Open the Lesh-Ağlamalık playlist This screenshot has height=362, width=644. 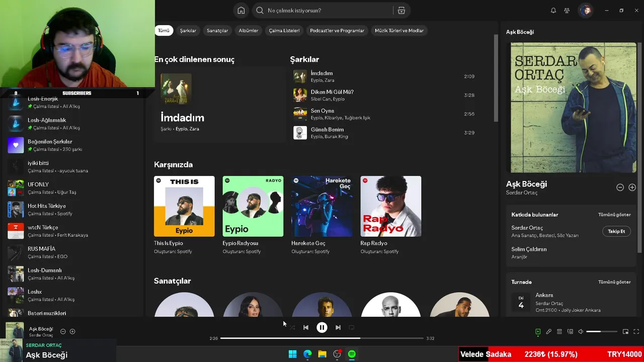[x=73, y=124]
